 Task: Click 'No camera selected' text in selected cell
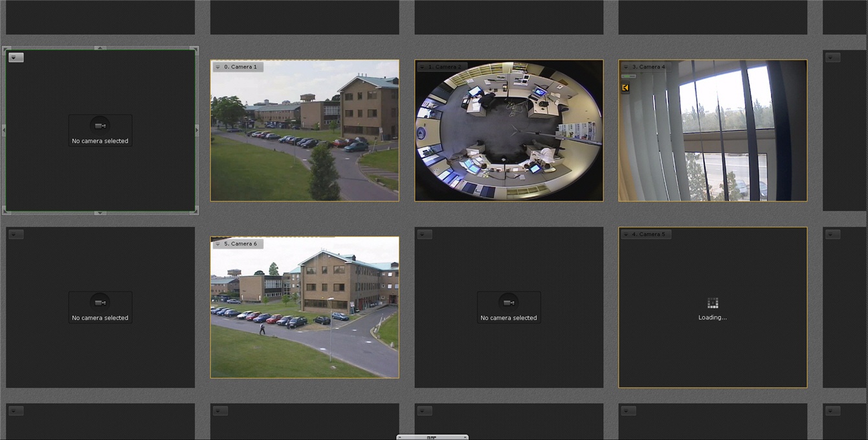pyautogui.click(x=100, y=141)
